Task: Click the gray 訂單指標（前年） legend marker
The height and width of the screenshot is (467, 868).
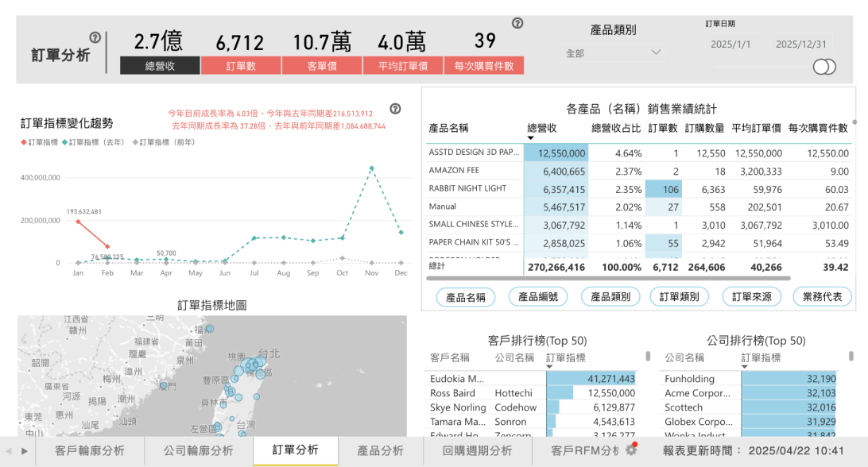Action: [135, 142]
